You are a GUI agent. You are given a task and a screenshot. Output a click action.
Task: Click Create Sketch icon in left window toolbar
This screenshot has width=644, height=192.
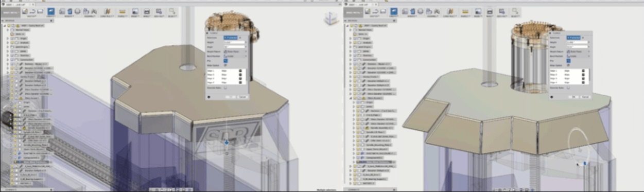point(25,11)
